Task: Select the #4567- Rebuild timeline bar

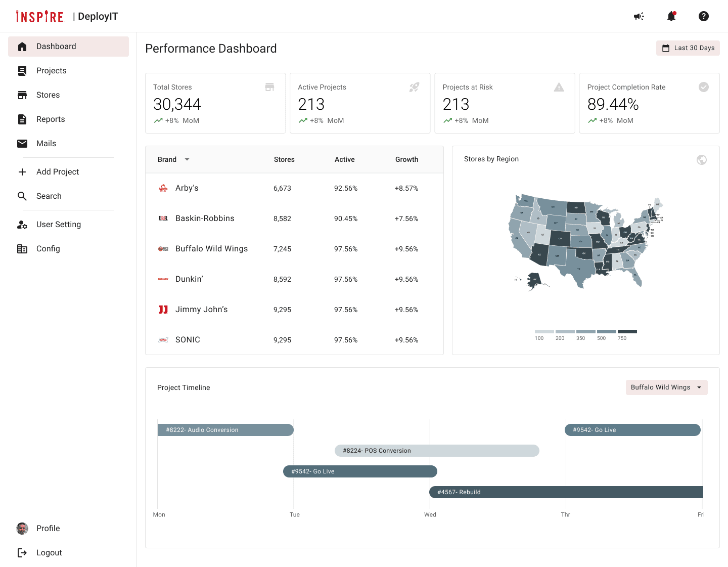Action: pyautogui.click(x=566, y=492)
